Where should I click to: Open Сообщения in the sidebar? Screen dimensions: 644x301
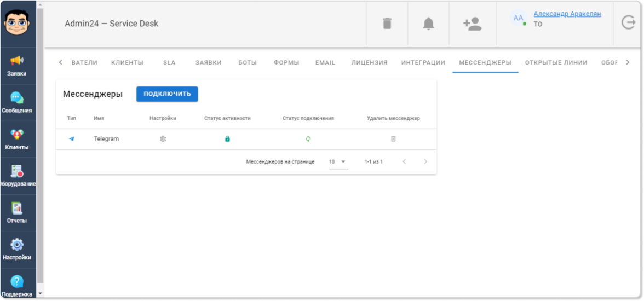point(17,102)
